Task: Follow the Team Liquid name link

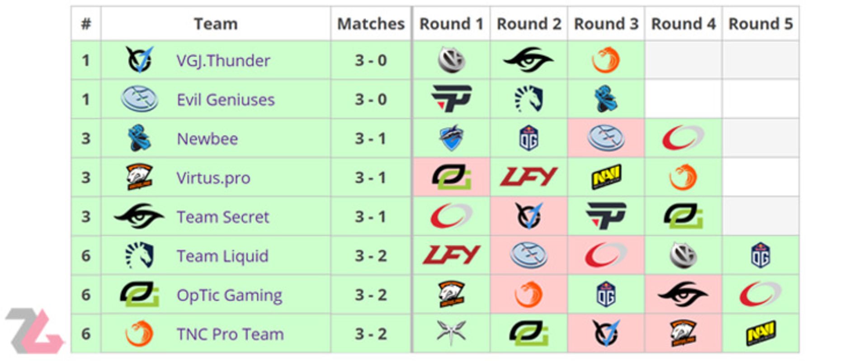Action: point(222,256)
